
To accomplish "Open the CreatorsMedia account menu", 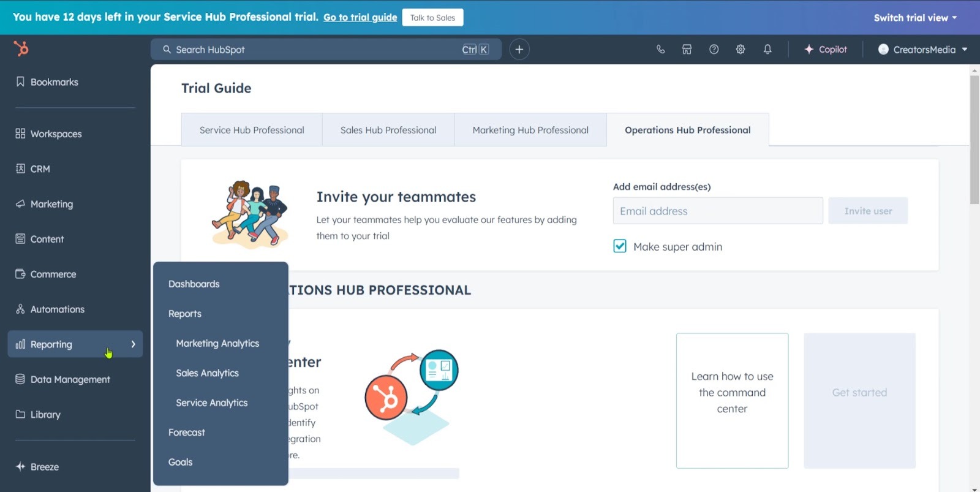I will [x=922, y=50].
